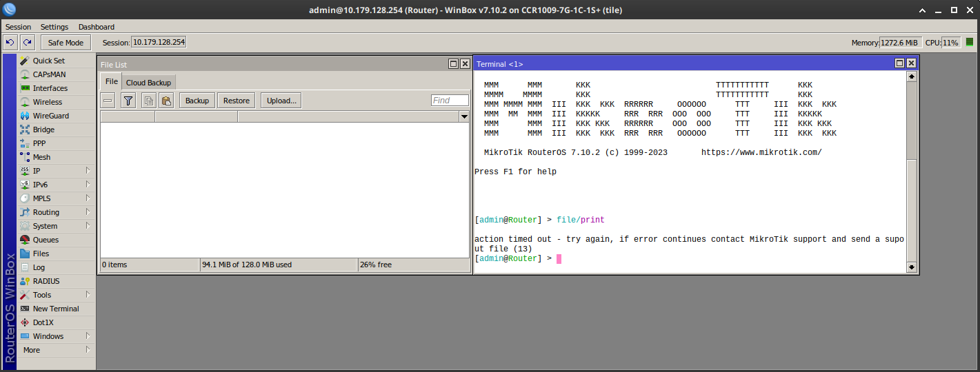980x372 pixels.
Task: Switch to the File tab
Action: pyautogui.click(x=111, y=81)
